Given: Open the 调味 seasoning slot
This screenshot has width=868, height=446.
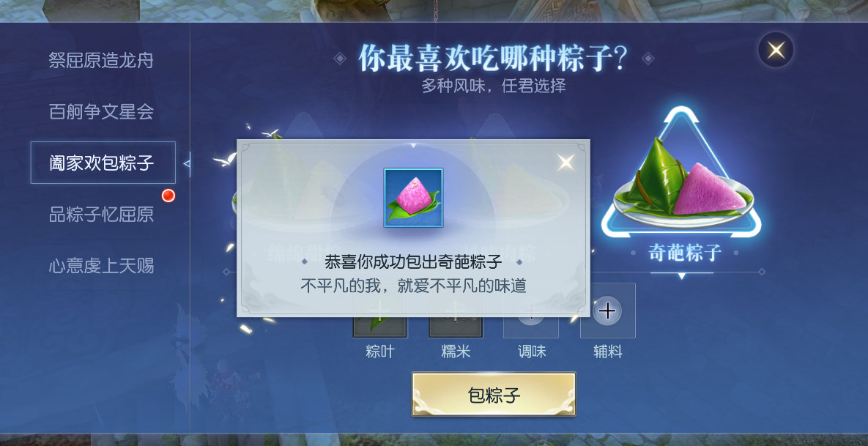Looking at the screenshot, I should [x=531, y=327].
